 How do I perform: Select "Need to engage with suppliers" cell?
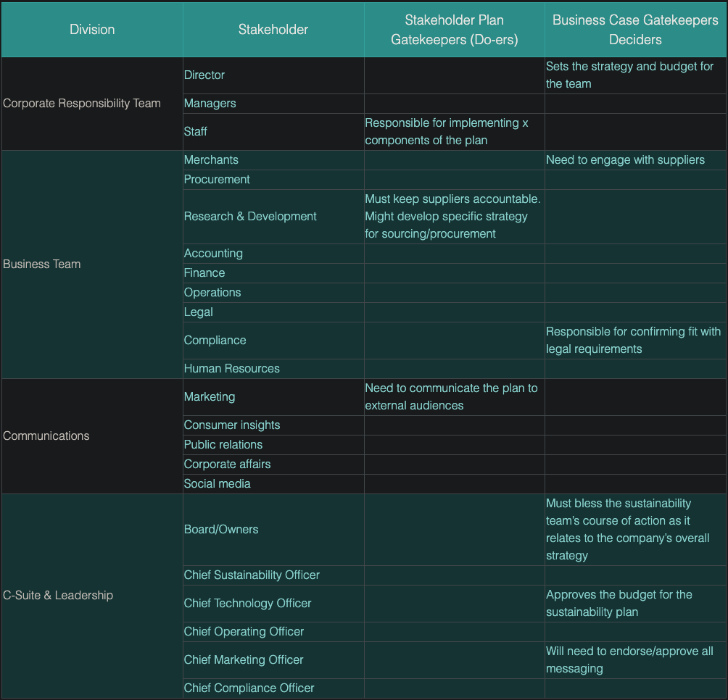[625, 159]
